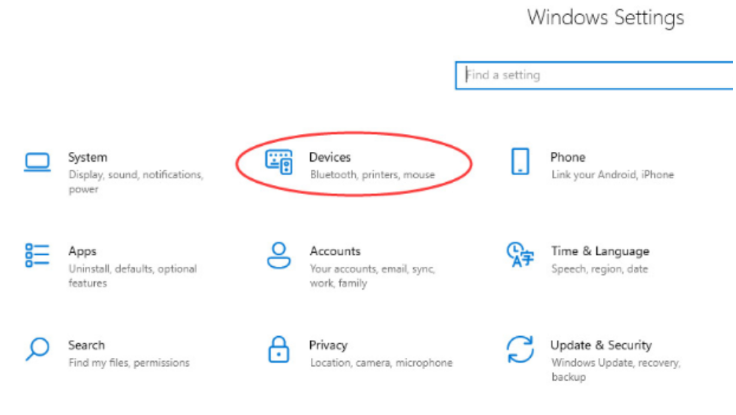Click the Devices keyboard and speaker icon
This screenshot has width=736, height=415.
click(x=279, y=162)
